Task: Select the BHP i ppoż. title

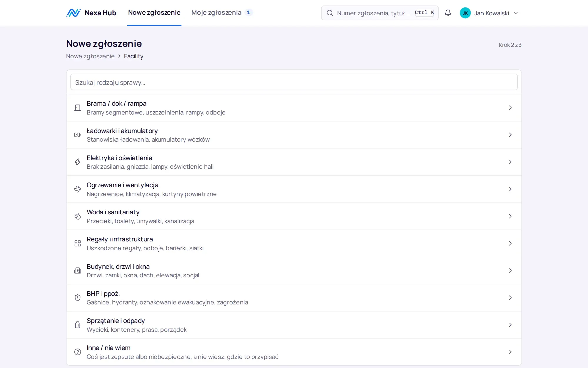Action: click(x=103, y=294)
